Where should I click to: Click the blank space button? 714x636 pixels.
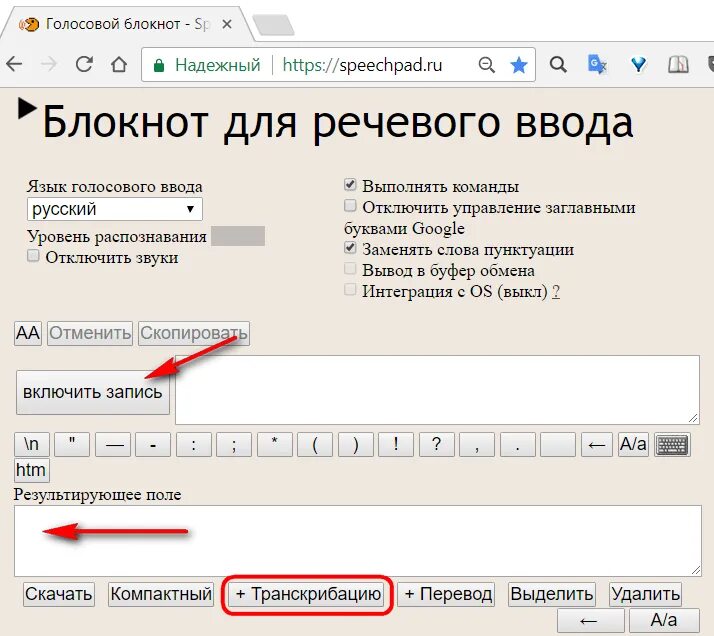tap(558, 444)
